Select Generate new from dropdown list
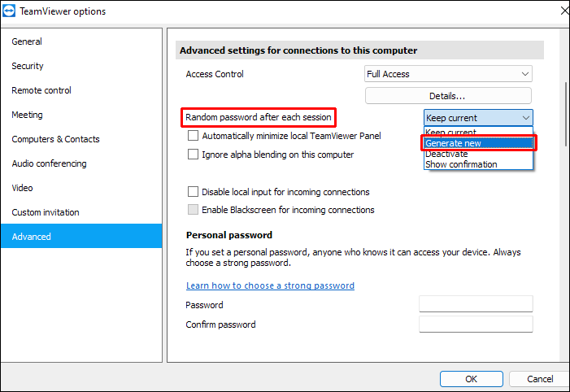The image size is (570, 392). [x=478, y=143]
